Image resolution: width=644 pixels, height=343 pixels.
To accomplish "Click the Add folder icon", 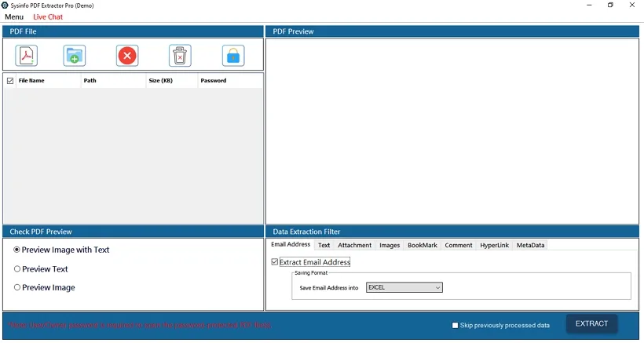I will (75, 56).
